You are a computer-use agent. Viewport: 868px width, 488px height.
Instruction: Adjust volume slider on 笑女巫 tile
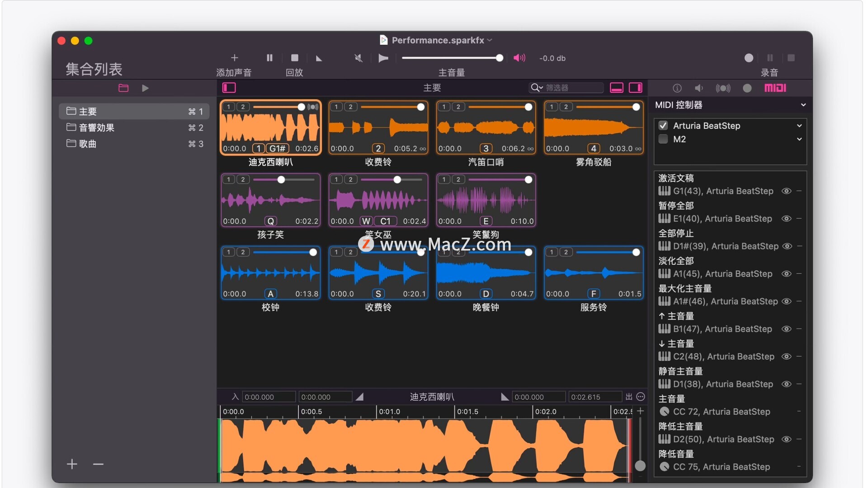click(x=397, y=180)
